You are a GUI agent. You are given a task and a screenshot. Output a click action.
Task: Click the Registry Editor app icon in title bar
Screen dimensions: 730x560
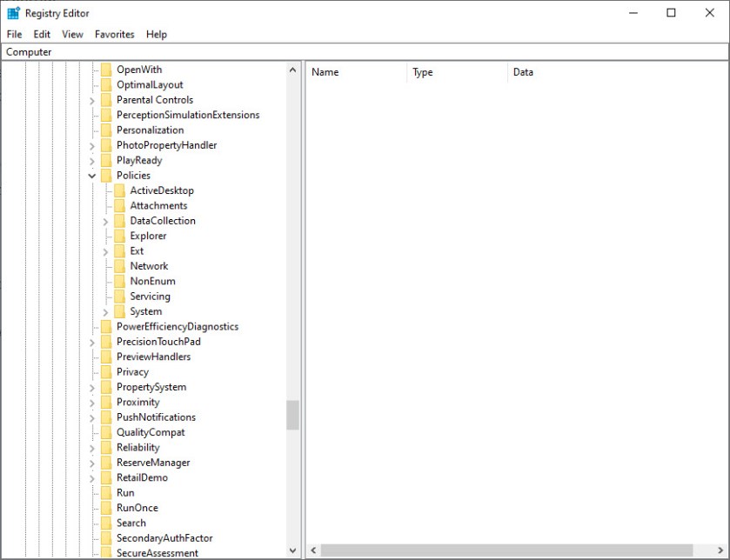coord(13,13)
